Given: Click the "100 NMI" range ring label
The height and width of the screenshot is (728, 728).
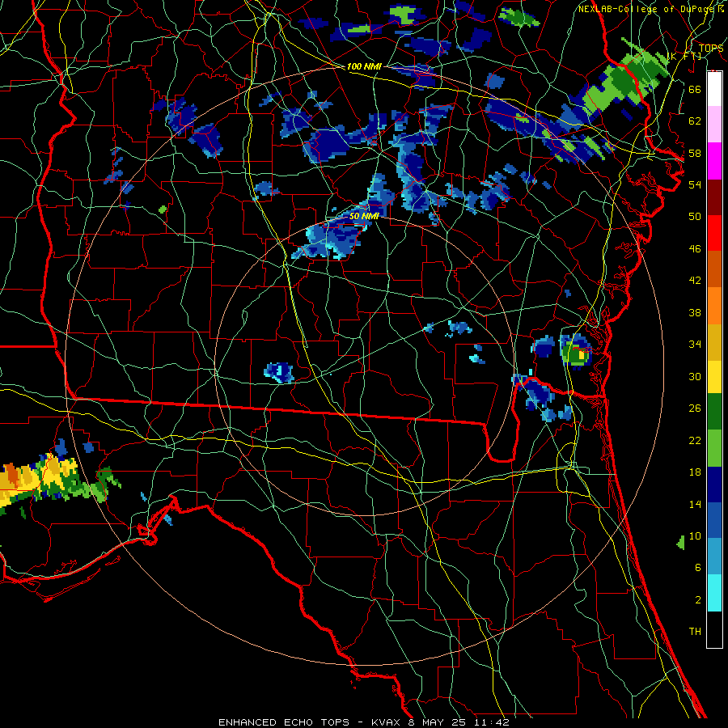Looking at the screenshot, I should coord(364,66).
